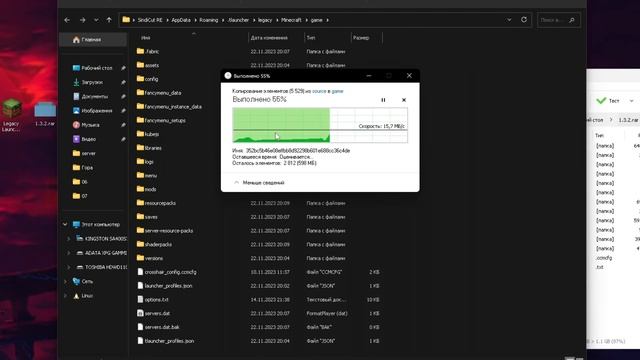Open Изображения in quick access
640x360 pixels.
(97, 111)
